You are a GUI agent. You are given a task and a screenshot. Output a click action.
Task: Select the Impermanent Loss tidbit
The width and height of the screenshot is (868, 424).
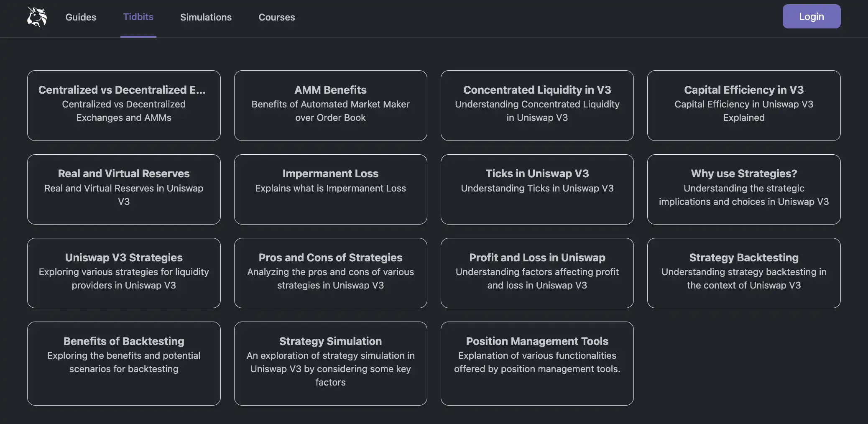coord(330,189)
